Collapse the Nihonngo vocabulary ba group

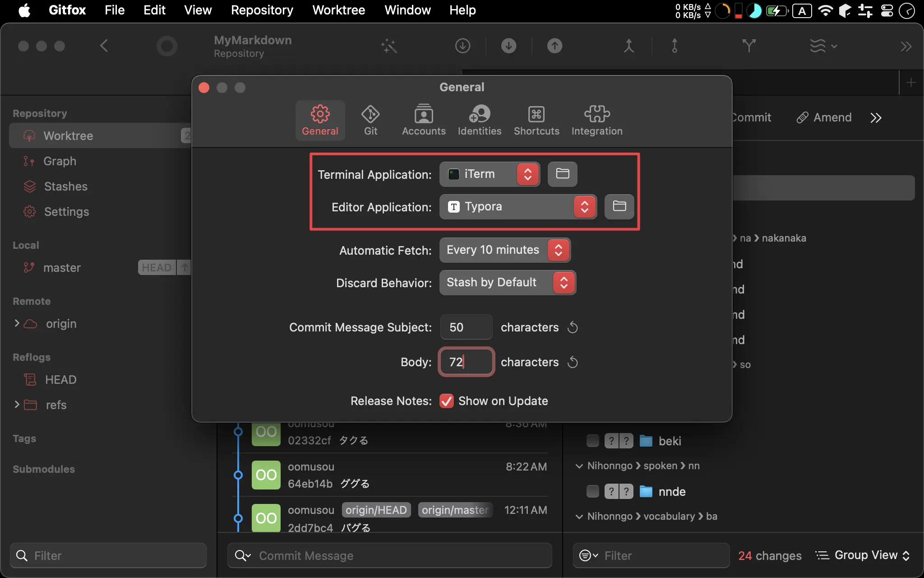click(x=579, y=517)
